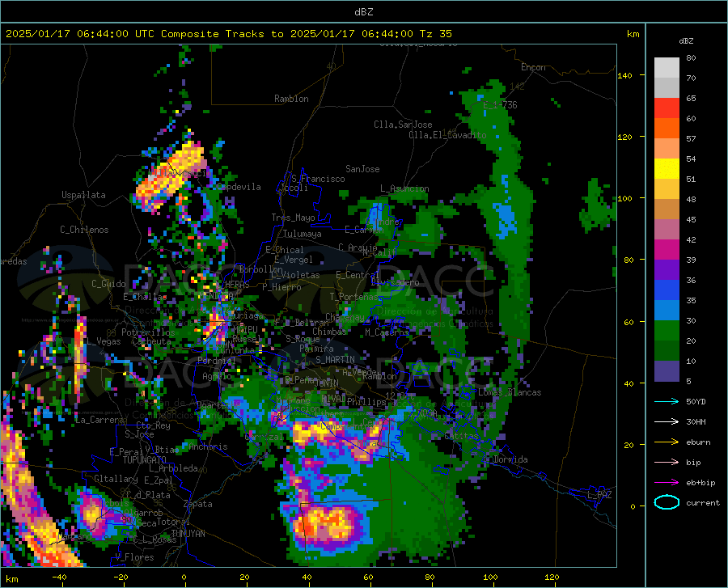
Task: Select the green 20 dBZ color swatch
Action: [667, 331]
